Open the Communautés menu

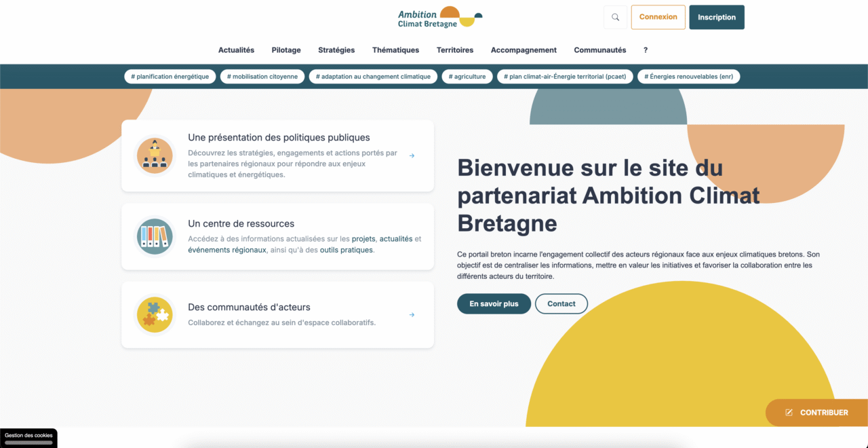pos(600,50)
